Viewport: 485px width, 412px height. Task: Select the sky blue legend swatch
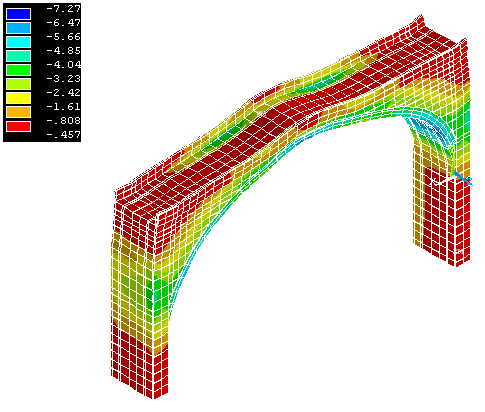(x=18, y=28)
